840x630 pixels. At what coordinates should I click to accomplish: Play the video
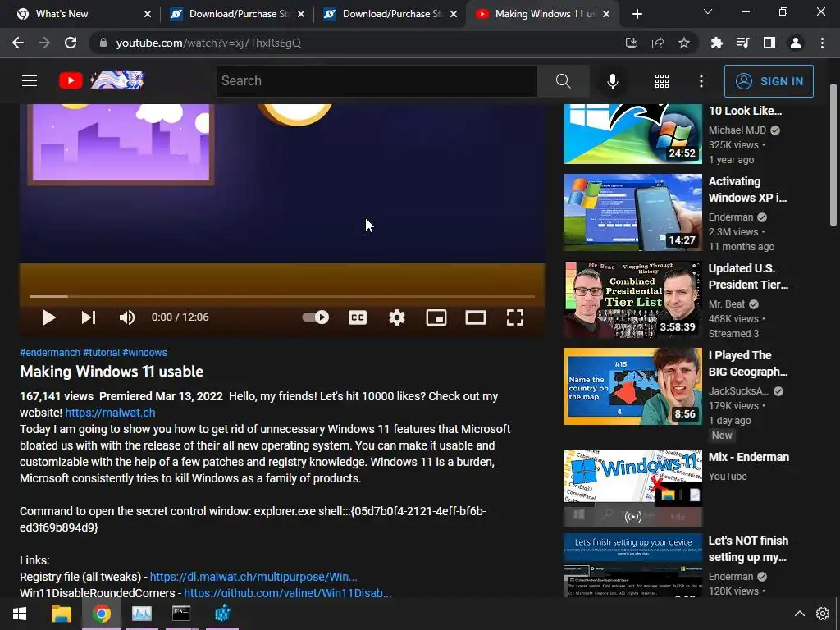pos(48,317)
